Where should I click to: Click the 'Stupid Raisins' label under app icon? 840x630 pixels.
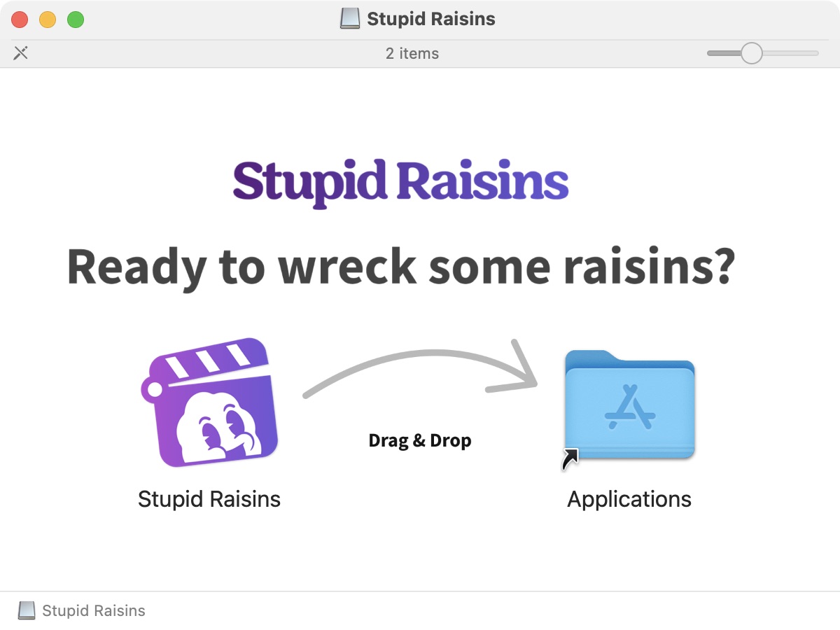click(209, 499)
